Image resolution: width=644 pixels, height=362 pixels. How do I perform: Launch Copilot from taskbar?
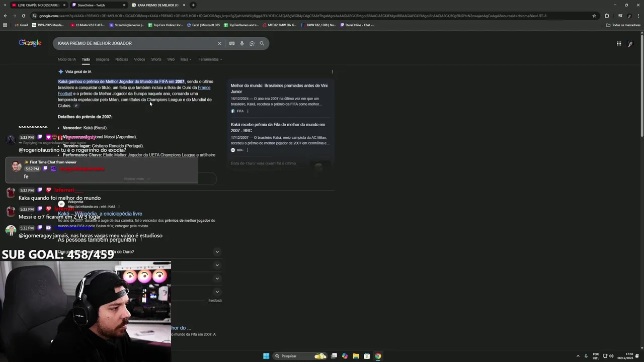click(x=345, y=356)
